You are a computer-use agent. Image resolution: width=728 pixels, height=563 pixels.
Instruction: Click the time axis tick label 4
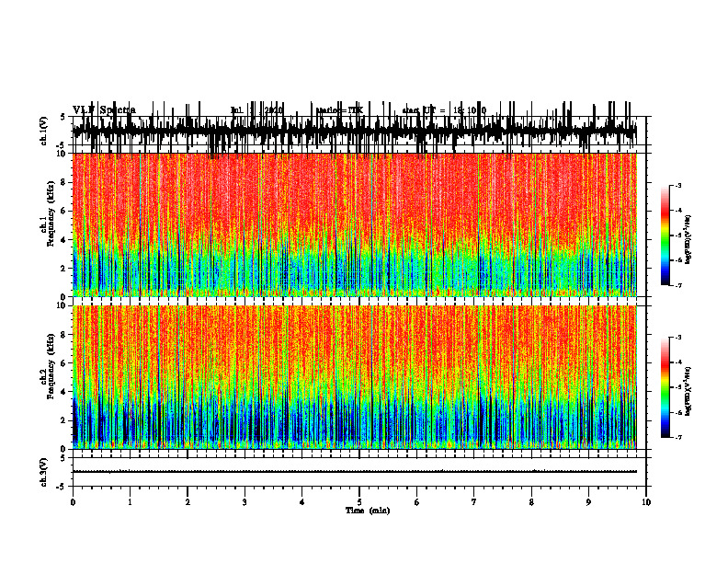pos(302,502)
